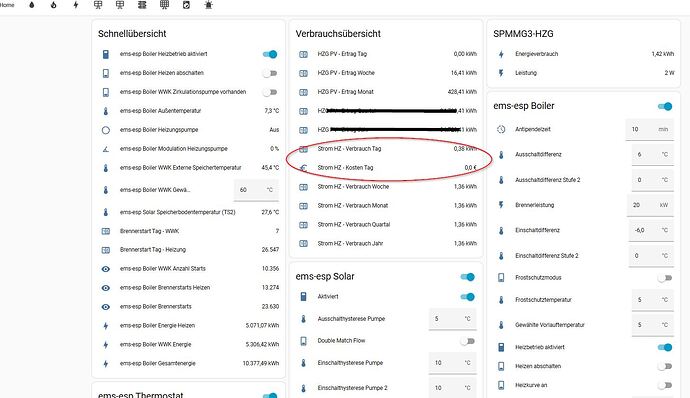Click flash icon of Boiler Energie Heizen
Image resolution: width=690 pixels, height=398 pixels.
106,326
